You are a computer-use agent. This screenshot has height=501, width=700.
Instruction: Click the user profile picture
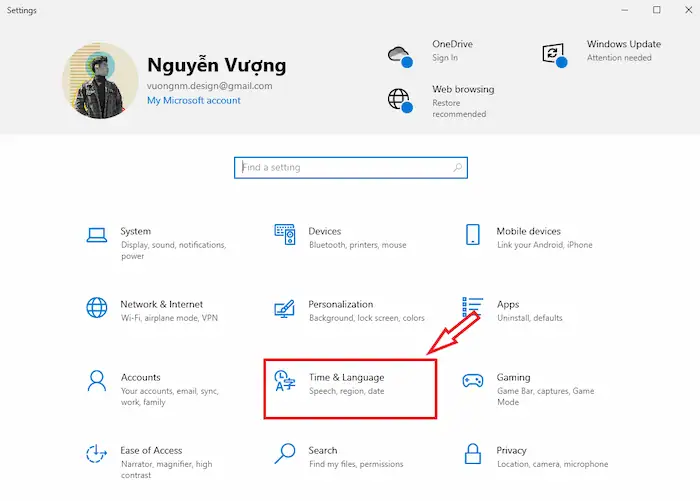click(x=100, y=80)
